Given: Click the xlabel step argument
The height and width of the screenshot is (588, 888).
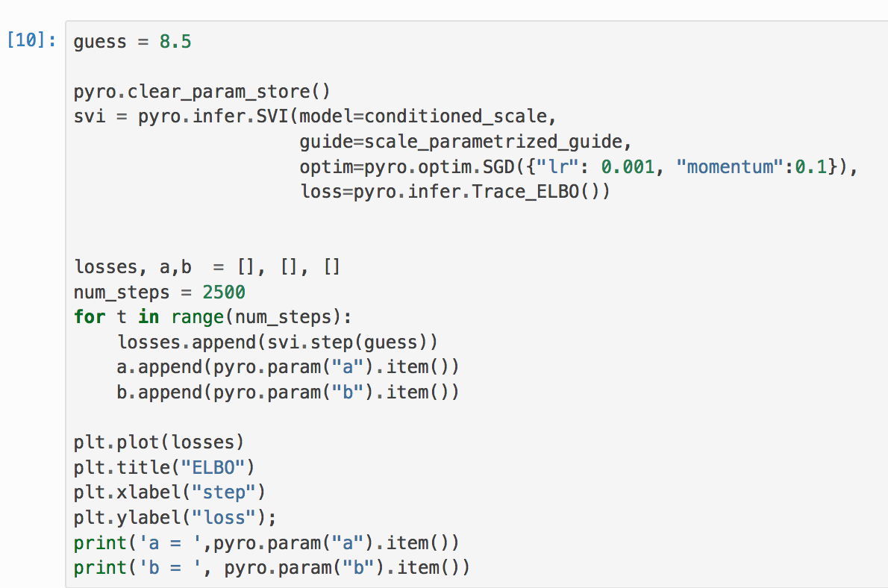Looking at the screenshot, I should point(224,492).
